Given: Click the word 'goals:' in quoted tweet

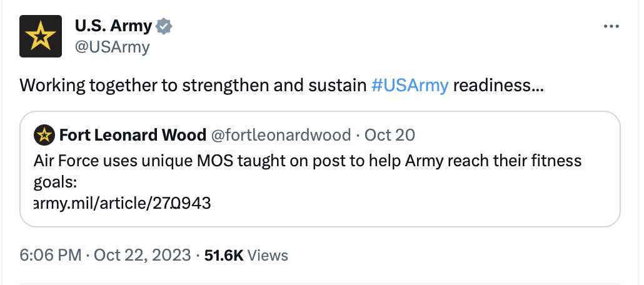Looking at the screenshot, I should [x=53, y=182].
